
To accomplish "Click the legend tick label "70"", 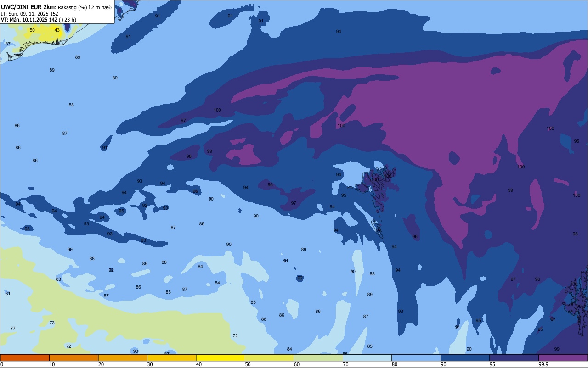I will click(x=345, y=364).
